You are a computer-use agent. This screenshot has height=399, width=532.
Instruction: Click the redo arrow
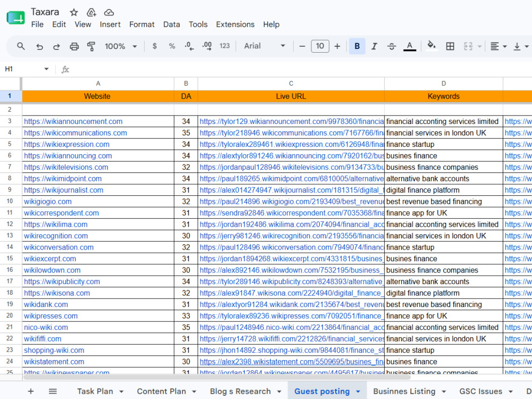tap(56, 46)
